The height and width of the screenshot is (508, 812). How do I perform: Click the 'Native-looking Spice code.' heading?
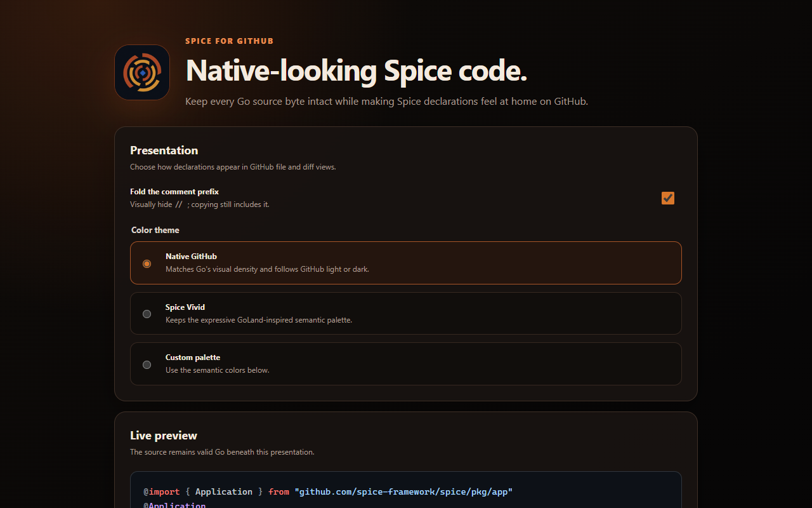coord(357,70)
